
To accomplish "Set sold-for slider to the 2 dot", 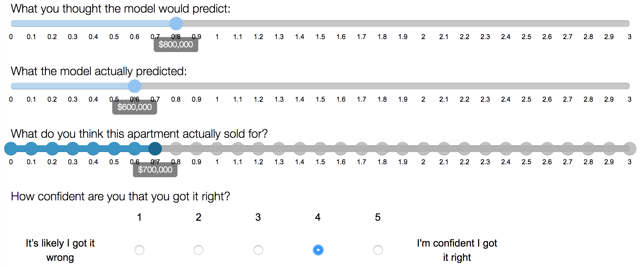I will (424, 149).
